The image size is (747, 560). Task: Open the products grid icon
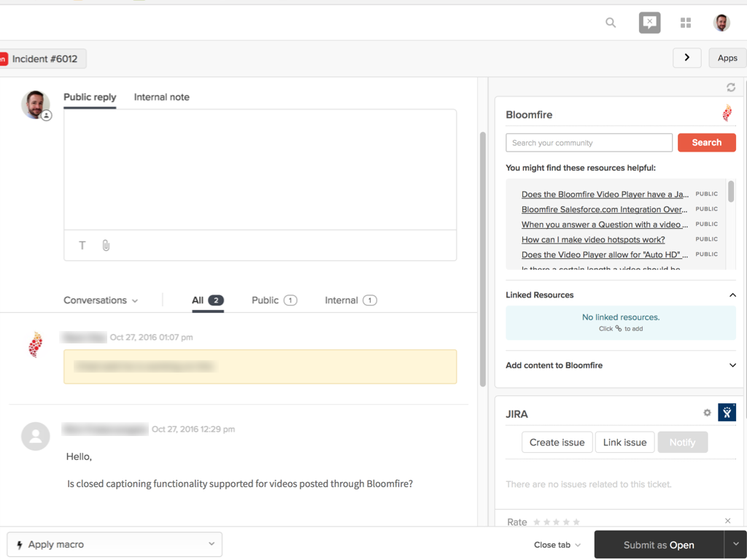686,23
